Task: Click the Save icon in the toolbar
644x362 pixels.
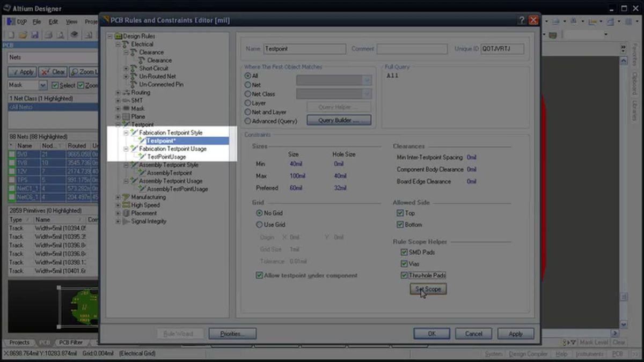Action: [x=35, y=34]
